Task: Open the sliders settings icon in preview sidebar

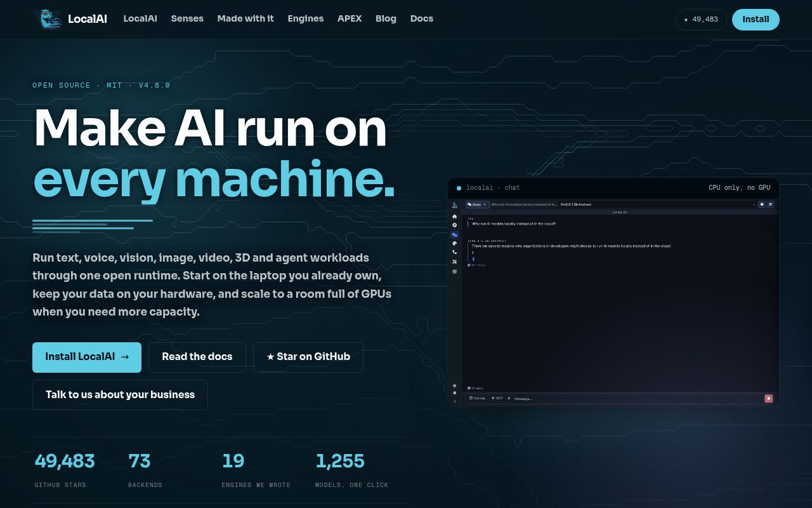Action: point(454,271)
